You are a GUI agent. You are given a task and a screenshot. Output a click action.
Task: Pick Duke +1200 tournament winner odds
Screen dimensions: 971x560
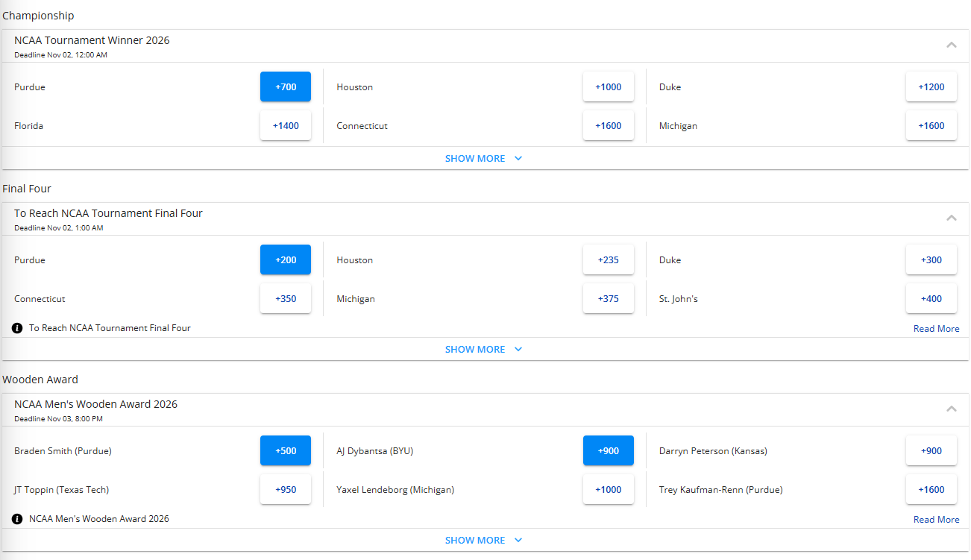tap(931, 86)
